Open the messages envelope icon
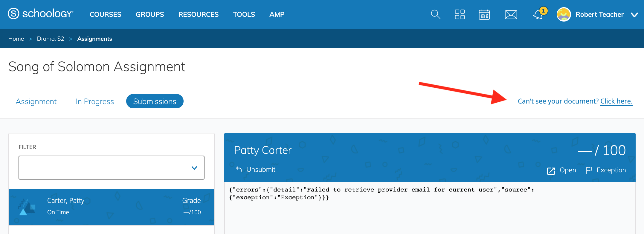The height and width of the screenshot is (234, 644). 511,14
